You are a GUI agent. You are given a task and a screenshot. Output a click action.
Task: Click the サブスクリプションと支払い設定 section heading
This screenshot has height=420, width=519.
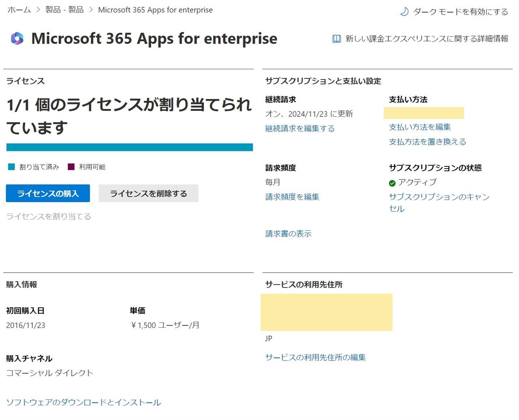pyautogui.click(x=323, y=81)
